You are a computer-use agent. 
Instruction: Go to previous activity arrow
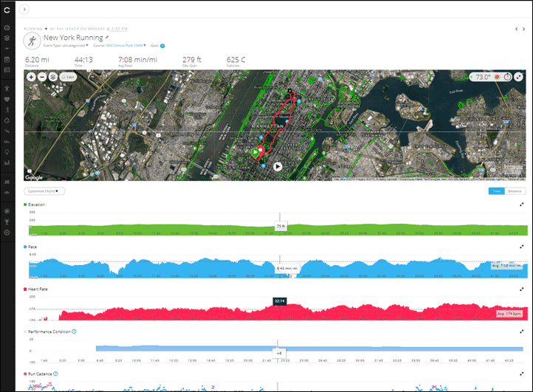pos(516,29)
